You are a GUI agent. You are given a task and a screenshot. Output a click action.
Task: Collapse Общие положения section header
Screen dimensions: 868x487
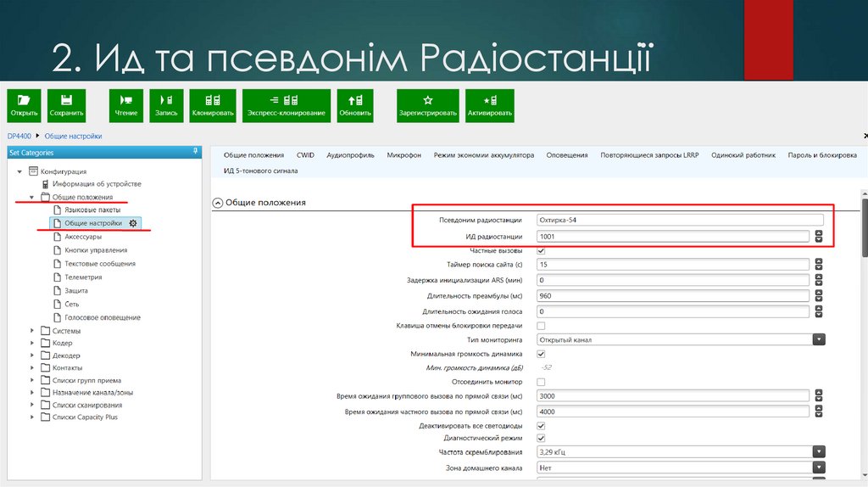tap(218, 203)
